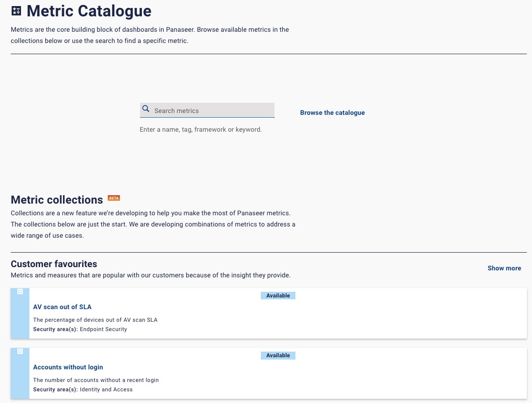This screenshot has height=403, width=532.
Task: Click the Metric Catalogue header icon
Action: coord(16,11)
